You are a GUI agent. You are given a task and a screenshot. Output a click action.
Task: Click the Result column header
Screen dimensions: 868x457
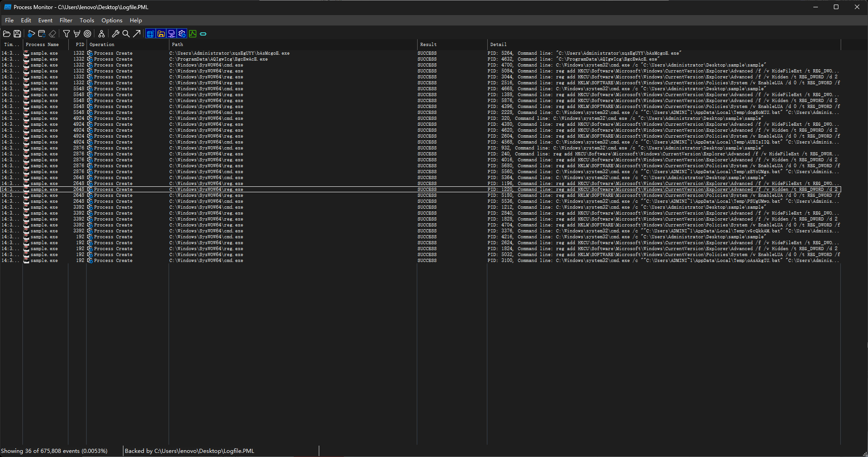[x=452, y=45]
